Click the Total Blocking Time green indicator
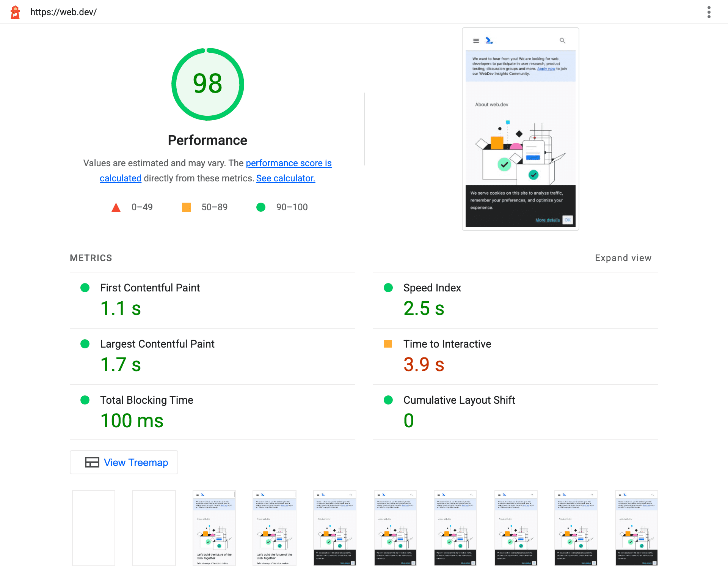Viewport: 728px width, 573px height. pyautogui.click(x=85, y=400)
